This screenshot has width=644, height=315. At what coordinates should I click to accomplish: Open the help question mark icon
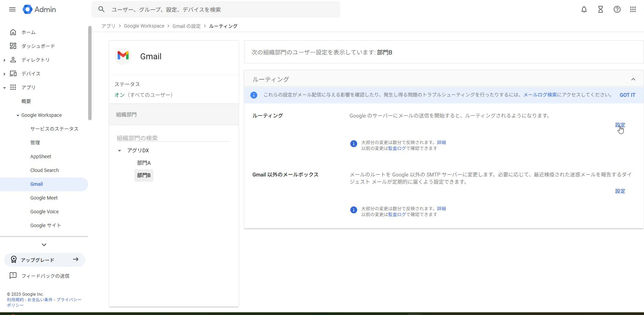[617, 10]
